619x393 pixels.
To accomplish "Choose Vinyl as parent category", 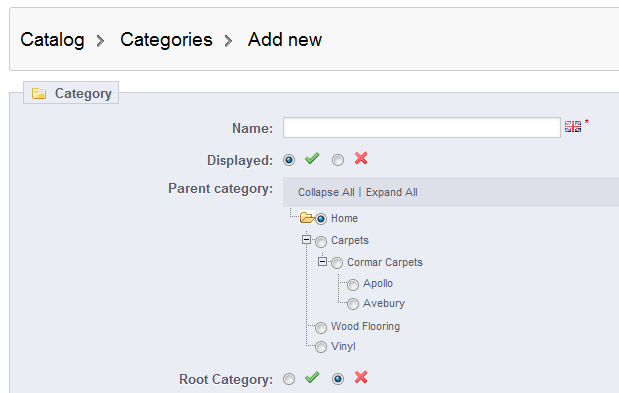I will 321,347.
